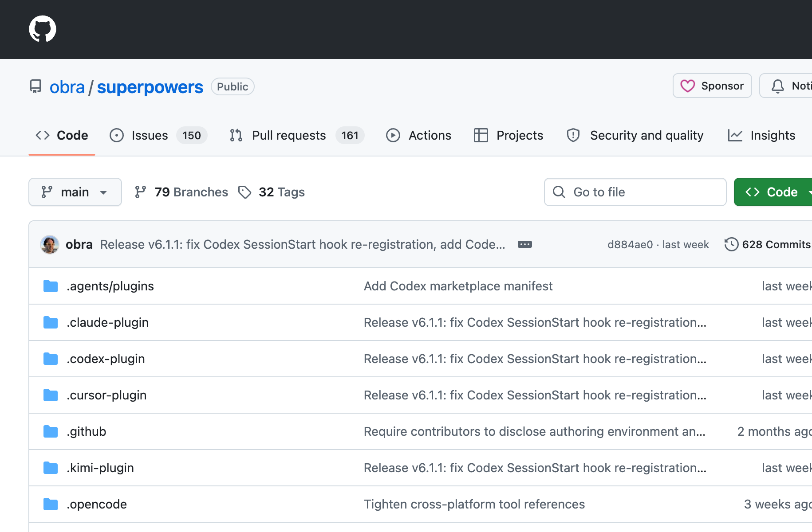Click the Security shield icon
The image size is (812, 532).
(x=573, y=135)
